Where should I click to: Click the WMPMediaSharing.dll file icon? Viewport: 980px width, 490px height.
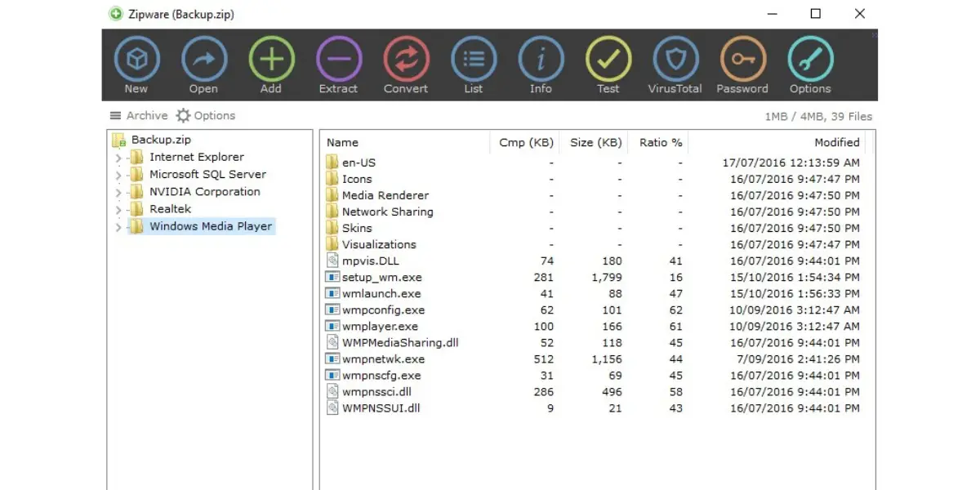tap(332, 342)
